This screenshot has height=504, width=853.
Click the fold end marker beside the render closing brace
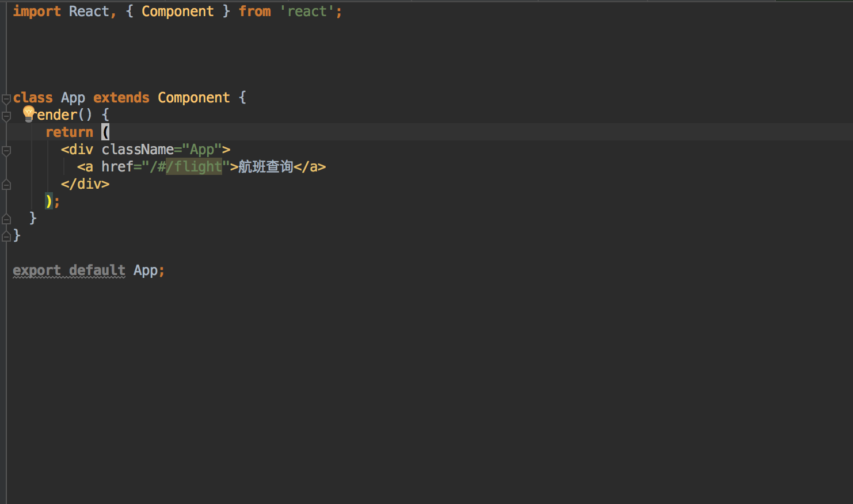(6, 219)
